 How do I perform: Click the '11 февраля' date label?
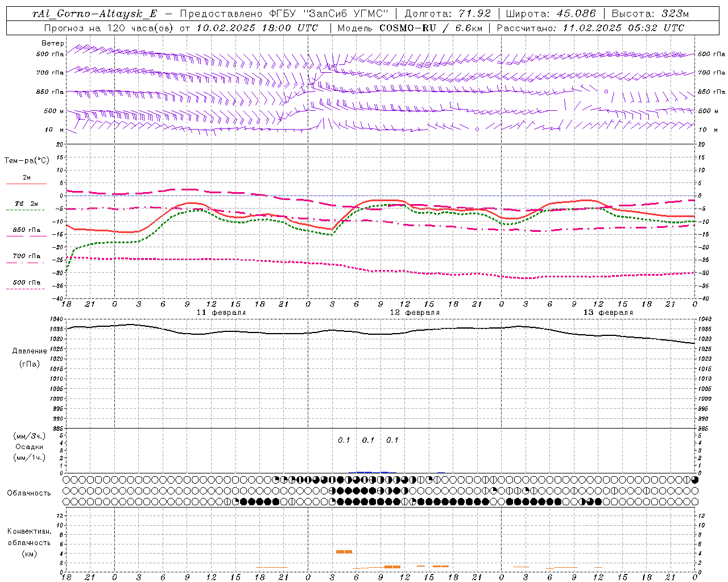(221, 313)
